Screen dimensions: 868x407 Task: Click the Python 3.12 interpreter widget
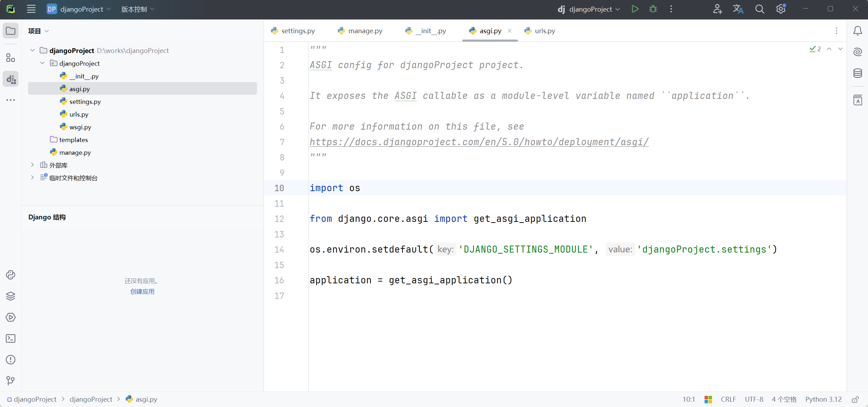coord(823,400)
